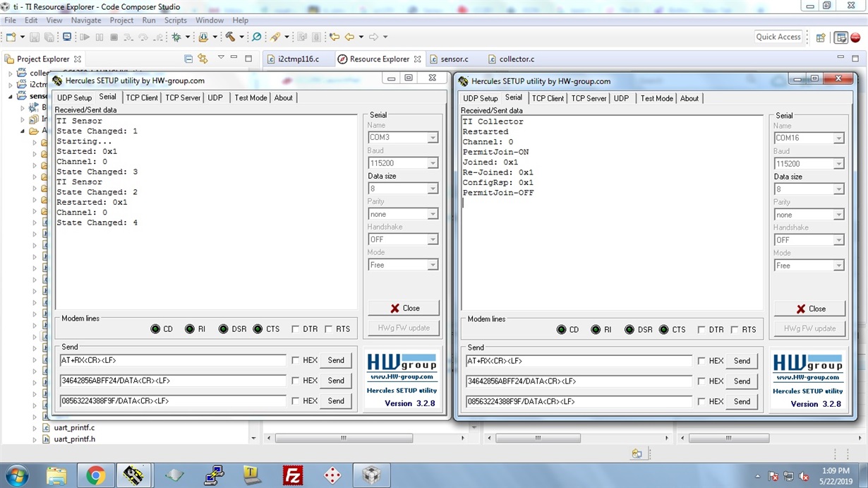The image size is (868, 488).
Task: Open UDP Setup tab in left Hercules window
Action: (x=74, y=97)
